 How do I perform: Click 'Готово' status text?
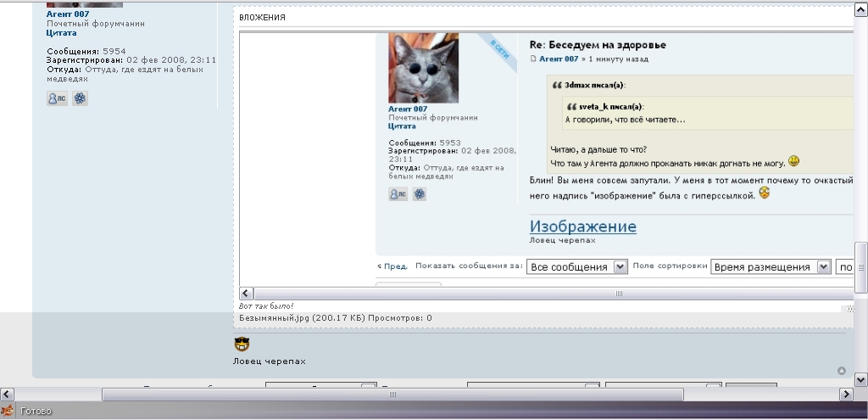[36, 412]
